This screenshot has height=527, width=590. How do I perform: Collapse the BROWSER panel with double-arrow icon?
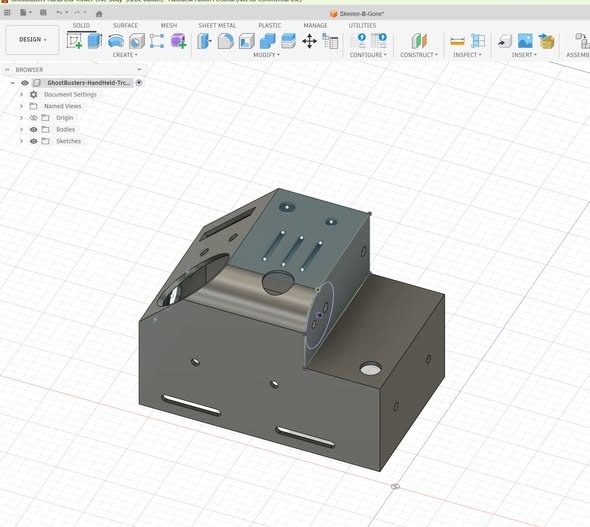click(7, 70)
